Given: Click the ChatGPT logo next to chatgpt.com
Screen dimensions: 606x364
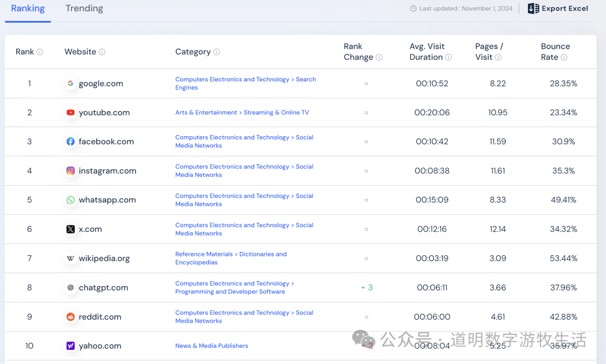Looking at the screenshot, I should 70,287.
